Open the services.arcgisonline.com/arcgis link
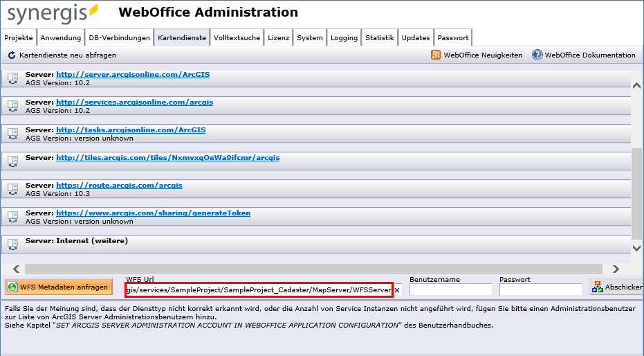 (134, 102)
